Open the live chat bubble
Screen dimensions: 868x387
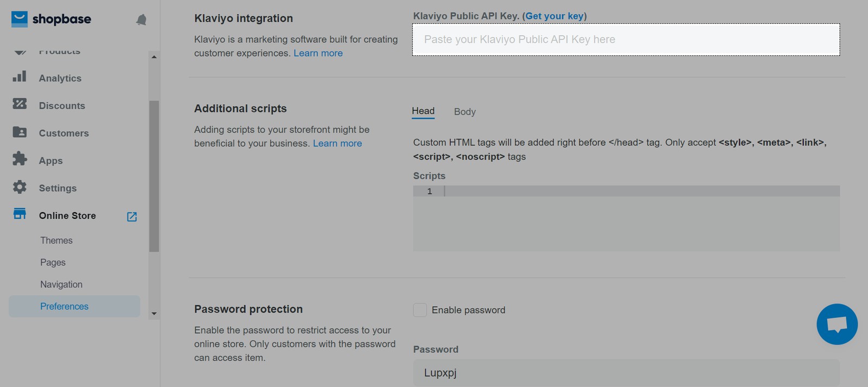pos(837,324)
